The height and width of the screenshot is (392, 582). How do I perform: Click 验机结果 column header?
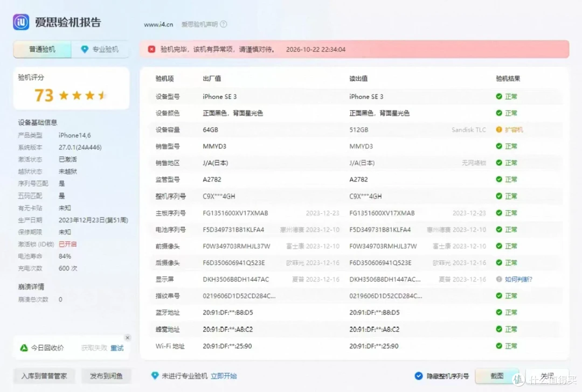pos(508,79)
